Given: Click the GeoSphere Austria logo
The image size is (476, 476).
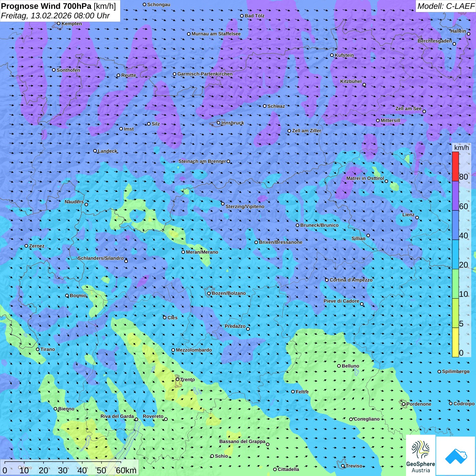Looking at the screenshot, I should (421, 456).
